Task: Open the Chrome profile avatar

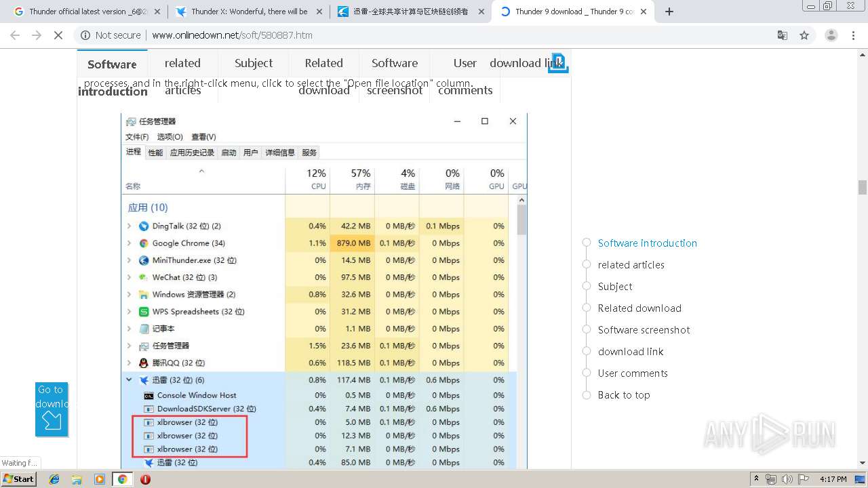Action: point(831,35)
